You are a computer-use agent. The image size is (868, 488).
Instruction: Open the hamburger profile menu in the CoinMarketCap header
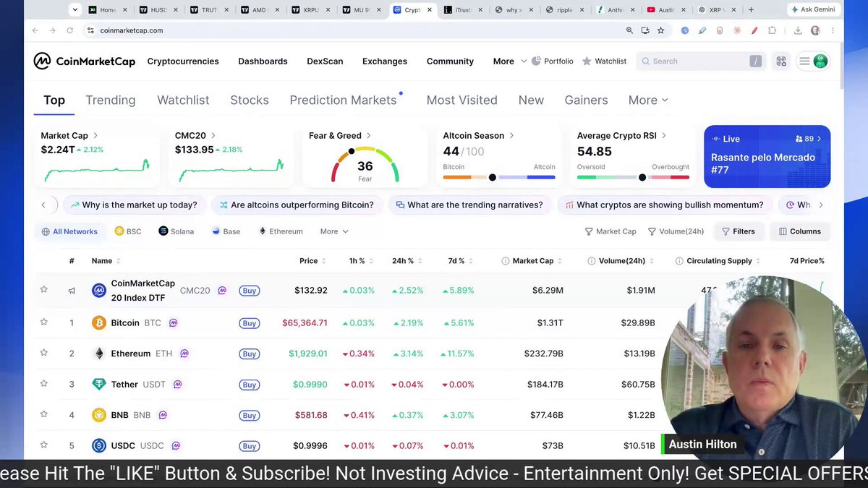(813, 61)
